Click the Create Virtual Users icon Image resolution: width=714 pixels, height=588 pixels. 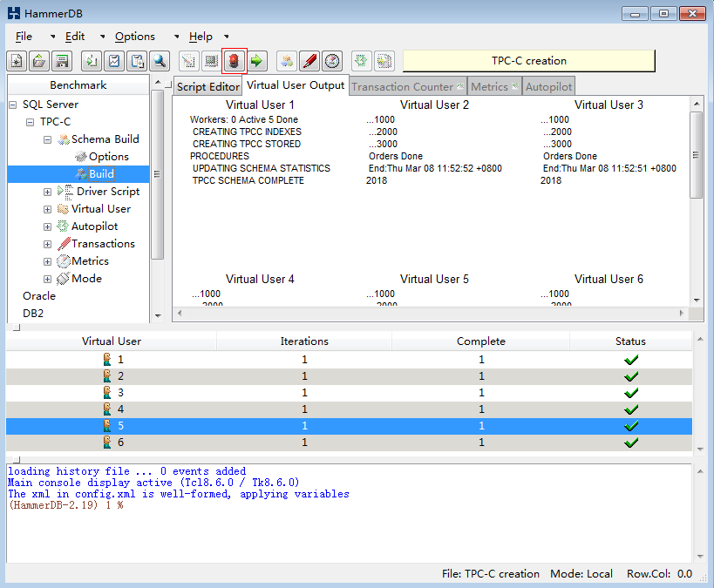point(211,61)
